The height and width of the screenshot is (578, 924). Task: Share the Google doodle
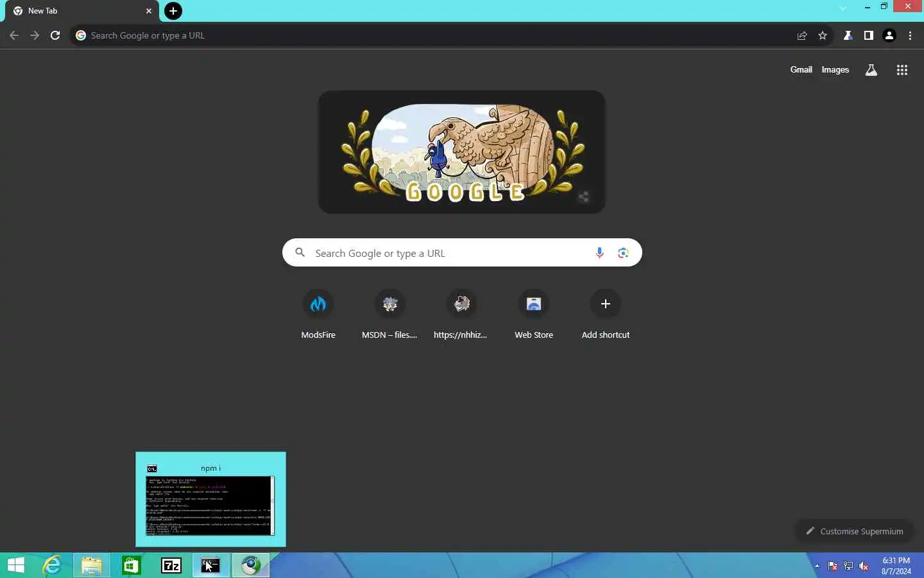pos(583,197)
